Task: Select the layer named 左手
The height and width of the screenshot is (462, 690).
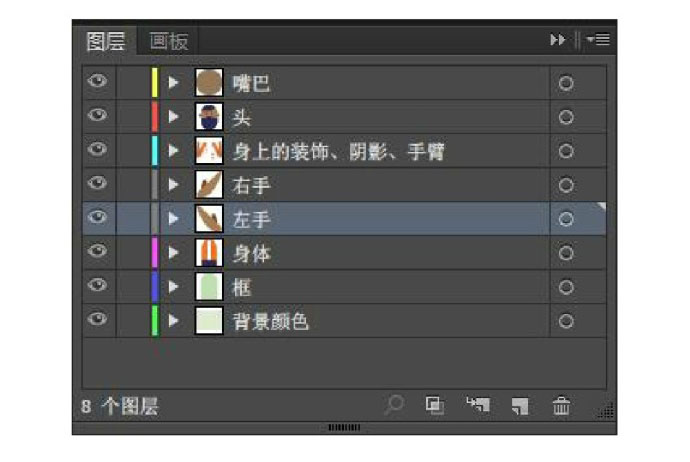Action: pyautogui.click(x=251, y=220)
